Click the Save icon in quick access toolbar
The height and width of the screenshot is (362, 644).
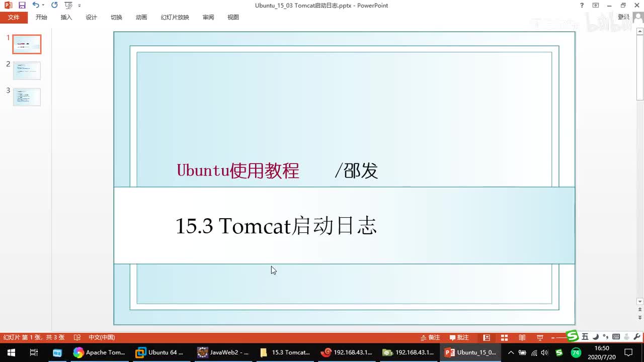tap(22, 5)
